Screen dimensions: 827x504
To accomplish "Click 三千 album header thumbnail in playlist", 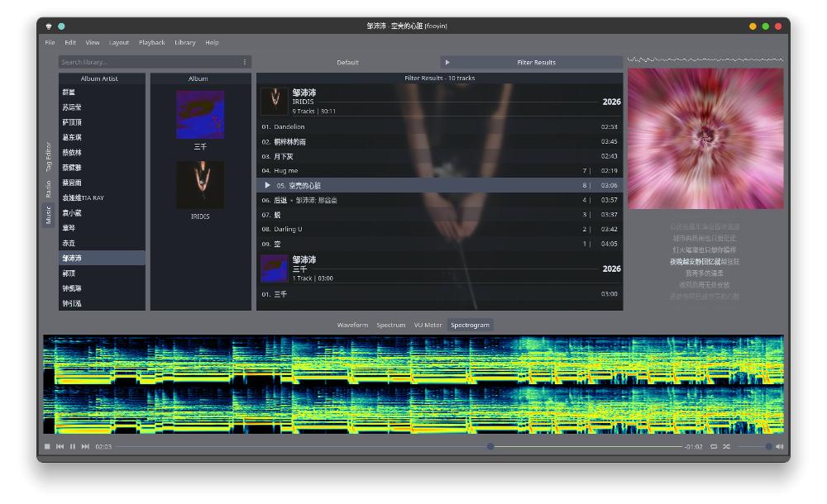I will [275, 269].
